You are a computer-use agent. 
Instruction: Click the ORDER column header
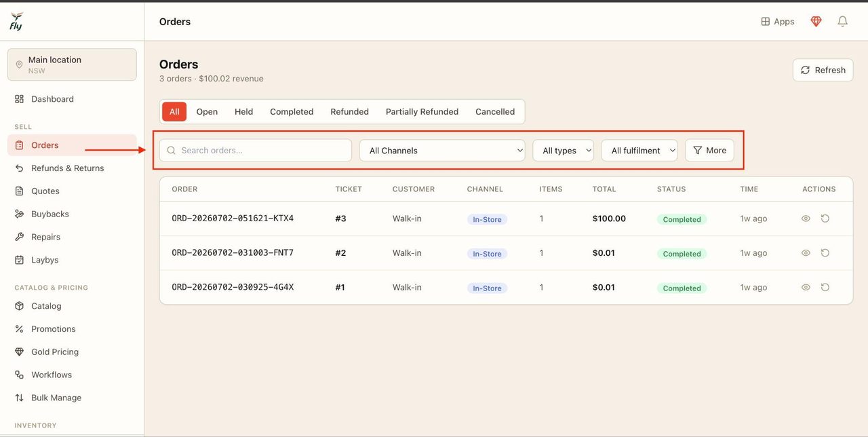184,189
